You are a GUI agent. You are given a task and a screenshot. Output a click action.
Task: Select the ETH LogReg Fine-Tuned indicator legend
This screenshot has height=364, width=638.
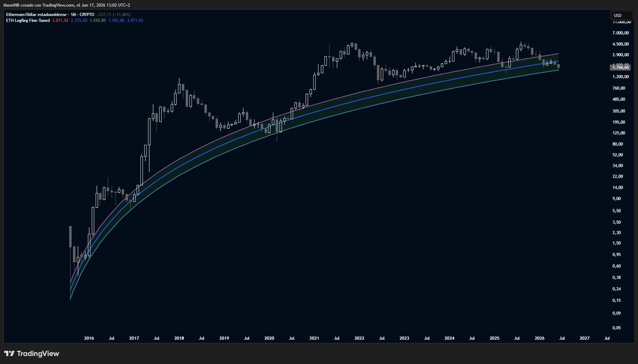click(27, 20)
